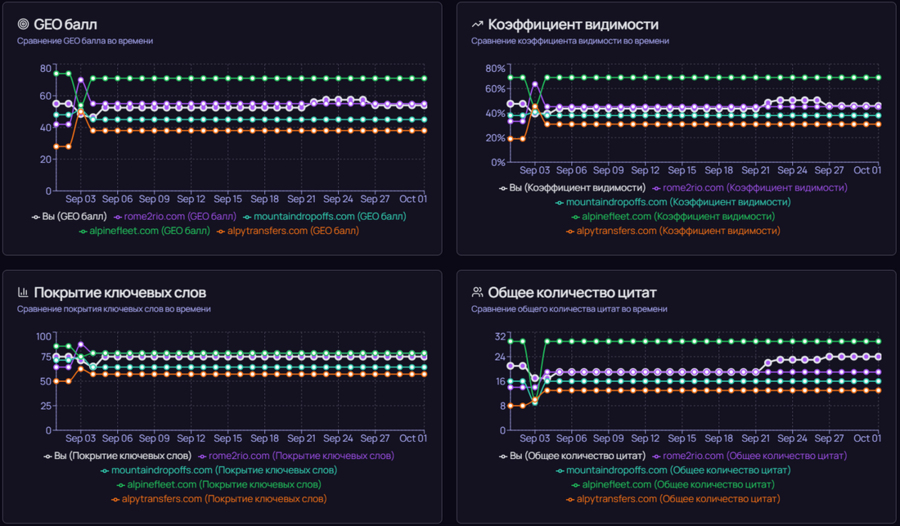Click Sep 24 label on Общее количество цитат axis
Screen dimensions: 900x526
pos(791,438)
